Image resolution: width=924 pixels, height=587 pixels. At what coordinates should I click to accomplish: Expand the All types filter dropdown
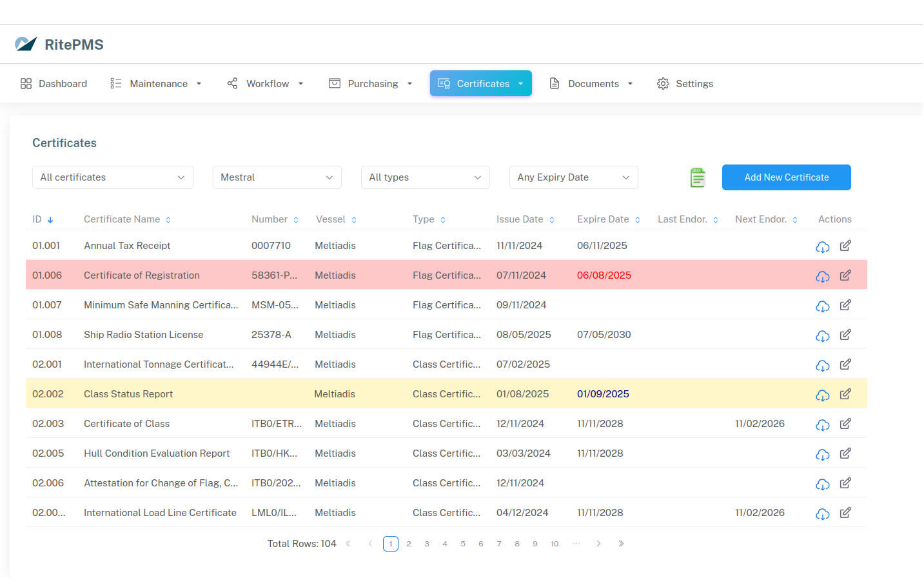point(425,177)
